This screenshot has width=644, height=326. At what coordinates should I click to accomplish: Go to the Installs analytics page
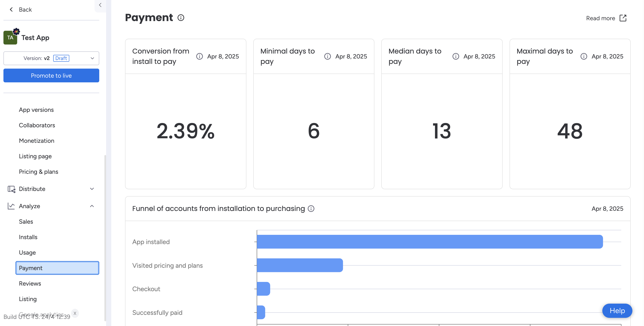(28, 237)
